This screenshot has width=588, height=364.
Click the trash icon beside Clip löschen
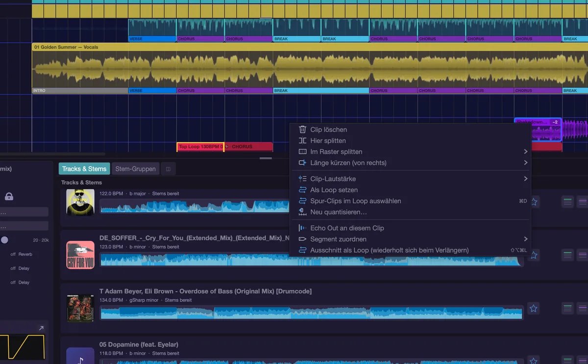[x=302, y=130]
